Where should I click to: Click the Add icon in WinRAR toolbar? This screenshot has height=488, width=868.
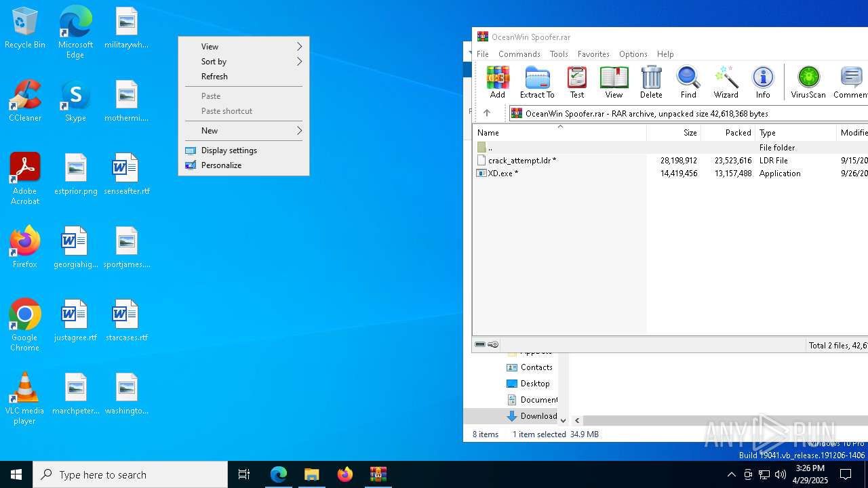pyautogui.click(x=498, y=82)
